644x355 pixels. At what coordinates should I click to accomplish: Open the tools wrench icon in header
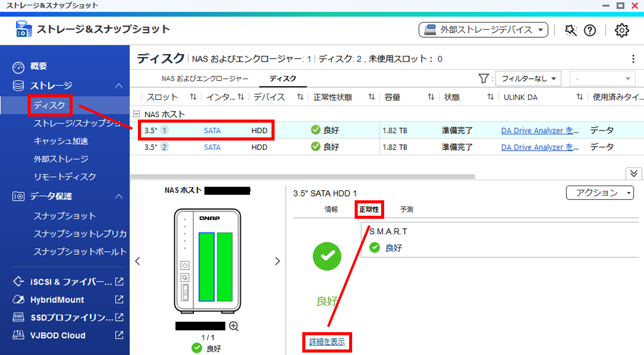pos(571,30)
